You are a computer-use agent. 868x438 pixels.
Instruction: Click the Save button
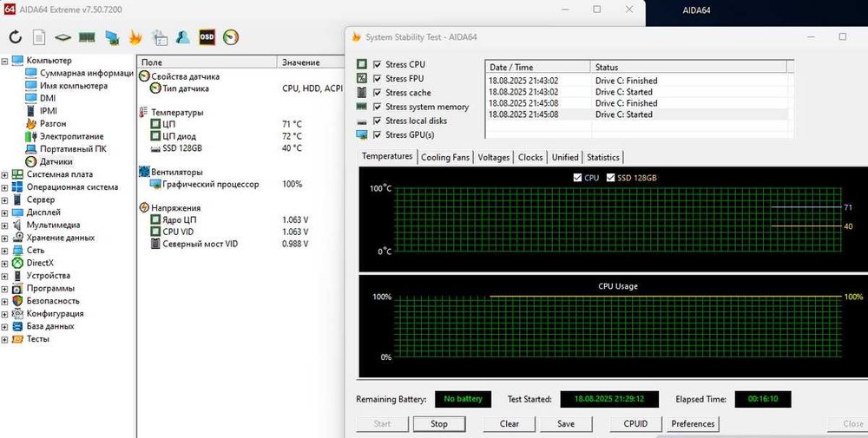coord(566,424)
